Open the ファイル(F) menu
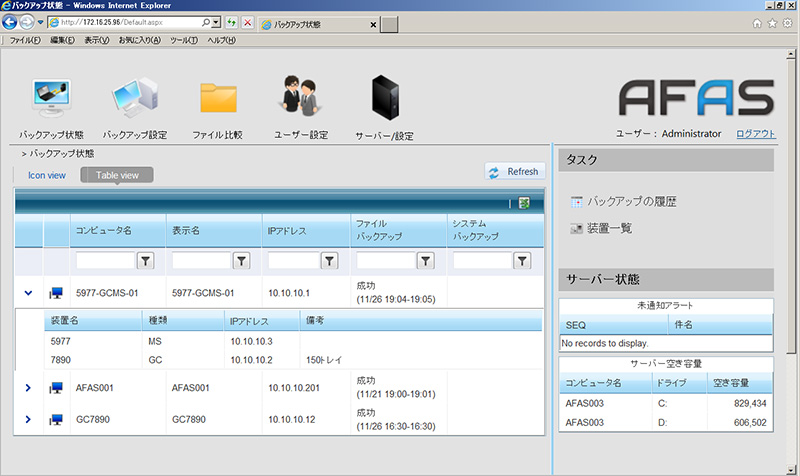800x476 pixels. pyautogui.click(x=25, y=40)
